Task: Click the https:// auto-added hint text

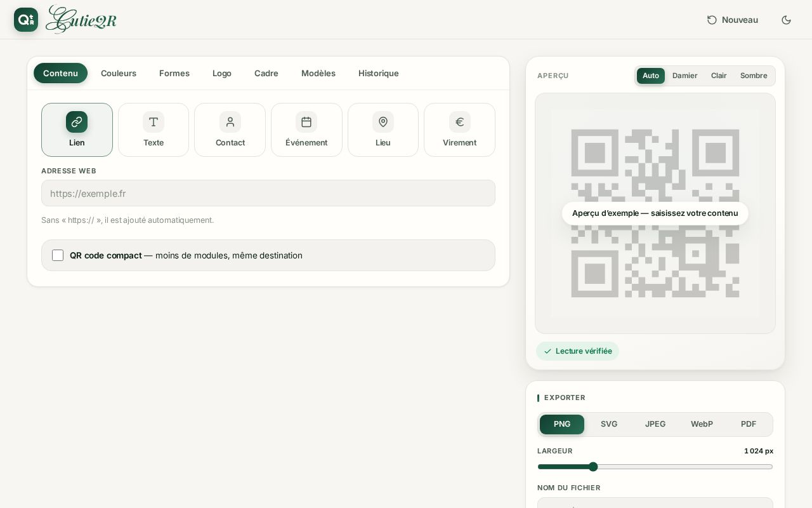Action: point(128,220)
